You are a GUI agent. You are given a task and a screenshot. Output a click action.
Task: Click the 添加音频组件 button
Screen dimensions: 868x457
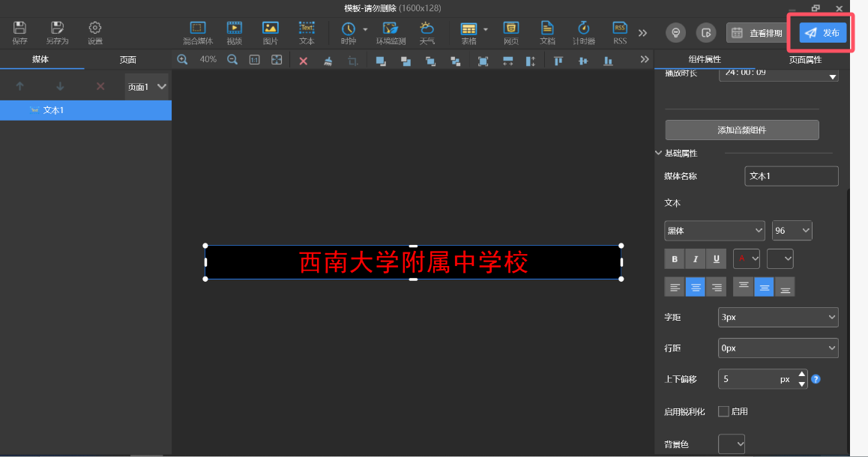point(741,130)
